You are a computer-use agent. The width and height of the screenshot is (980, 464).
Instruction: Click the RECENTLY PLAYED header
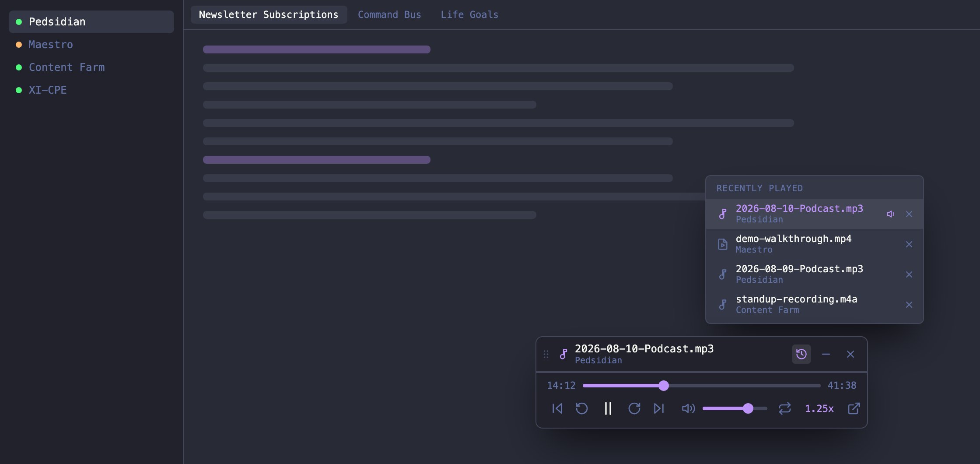(x=759, y=188)
